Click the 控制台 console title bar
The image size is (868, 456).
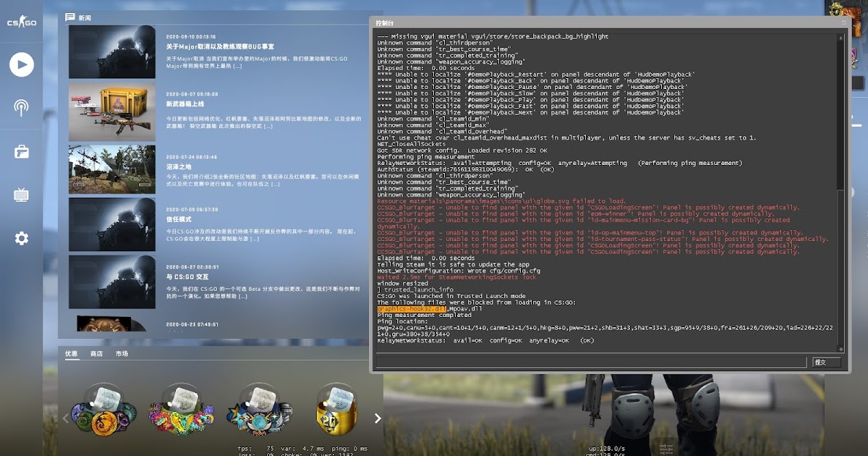(x=608, y=22)
